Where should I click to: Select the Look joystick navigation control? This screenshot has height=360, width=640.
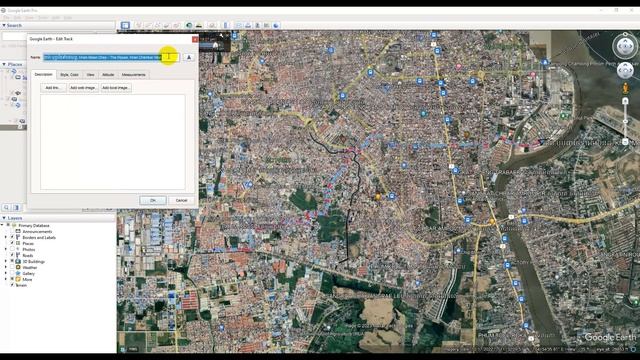point(625,47)
